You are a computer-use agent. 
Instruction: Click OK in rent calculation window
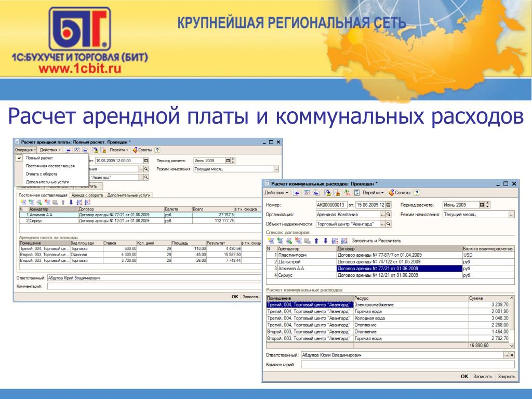235,297
